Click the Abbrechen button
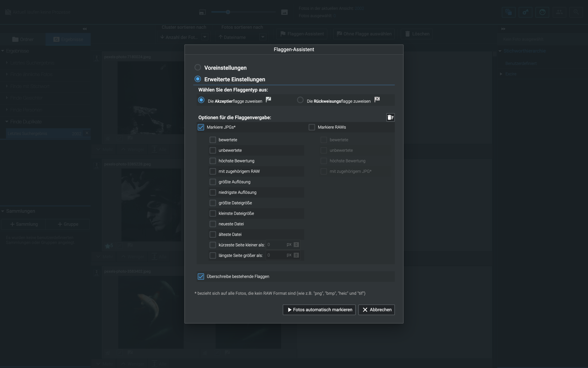Viewport: 588px width, 368px height. click(x=376, y=310)
